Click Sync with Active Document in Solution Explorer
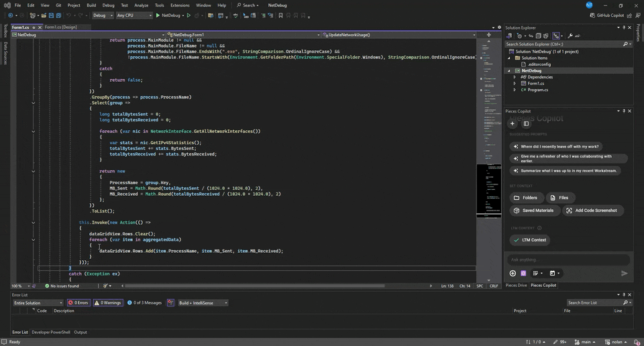The height and width of the screenshot is (346, 644). point(531,36)
